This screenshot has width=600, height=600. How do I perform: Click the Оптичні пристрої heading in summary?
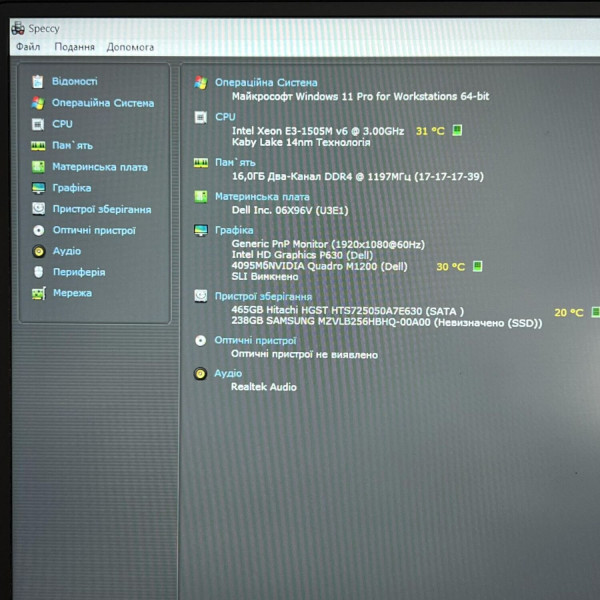pyautogui.click(x=255, y=340)
